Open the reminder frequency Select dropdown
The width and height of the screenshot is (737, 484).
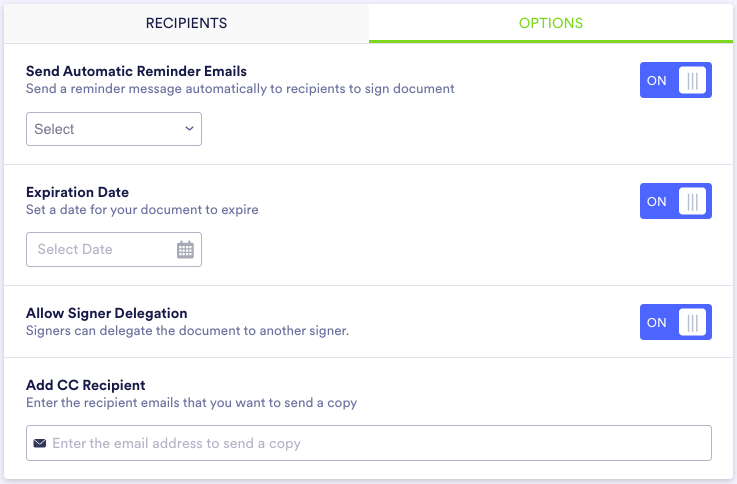pos(113,129)
